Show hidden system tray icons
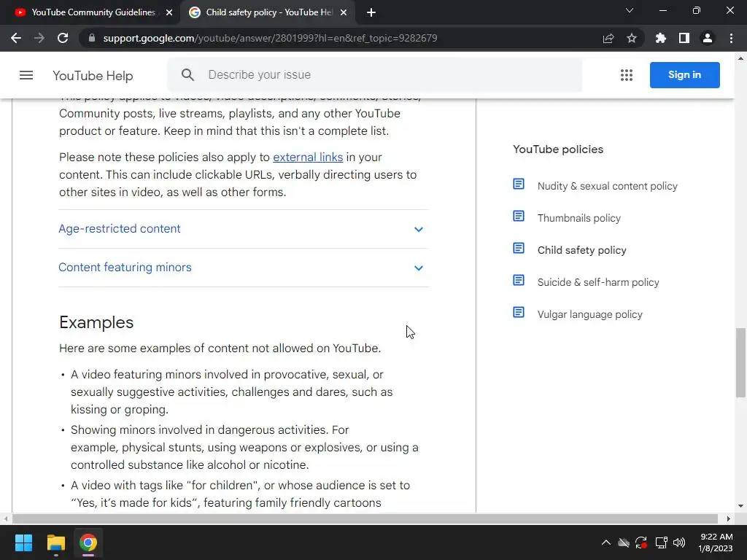The width and height of the screenshot is (747, 560). [606, 542]
